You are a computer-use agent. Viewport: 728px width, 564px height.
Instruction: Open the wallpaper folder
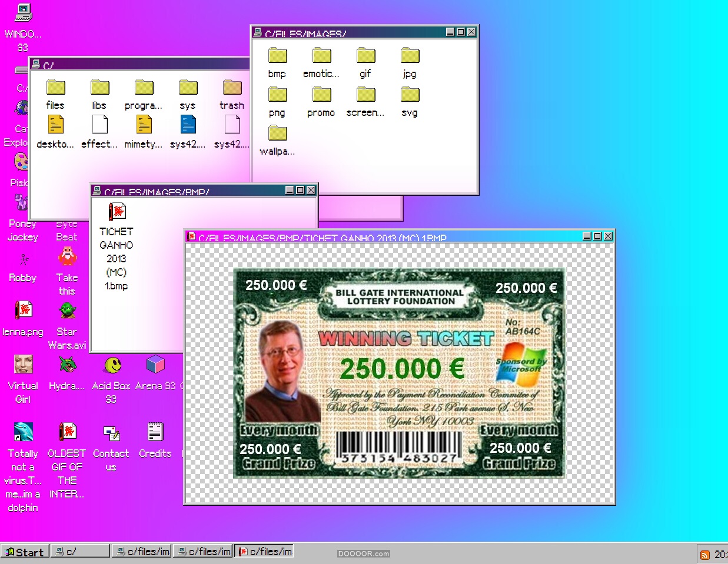(277, 133)
